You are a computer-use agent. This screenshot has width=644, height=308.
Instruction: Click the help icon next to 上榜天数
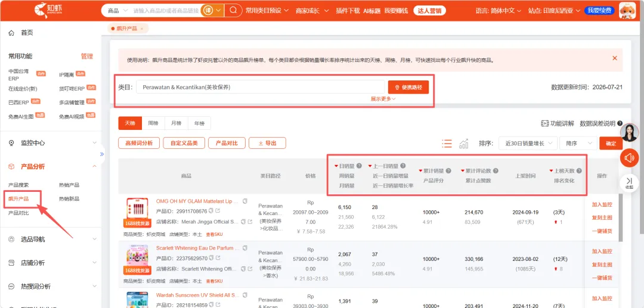point(578,170)
